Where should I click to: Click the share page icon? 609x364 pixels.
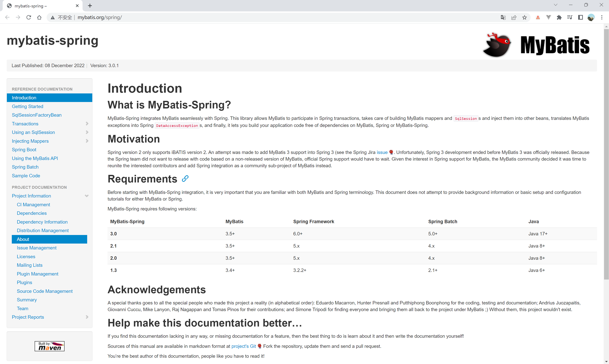[x=514, y=18]
